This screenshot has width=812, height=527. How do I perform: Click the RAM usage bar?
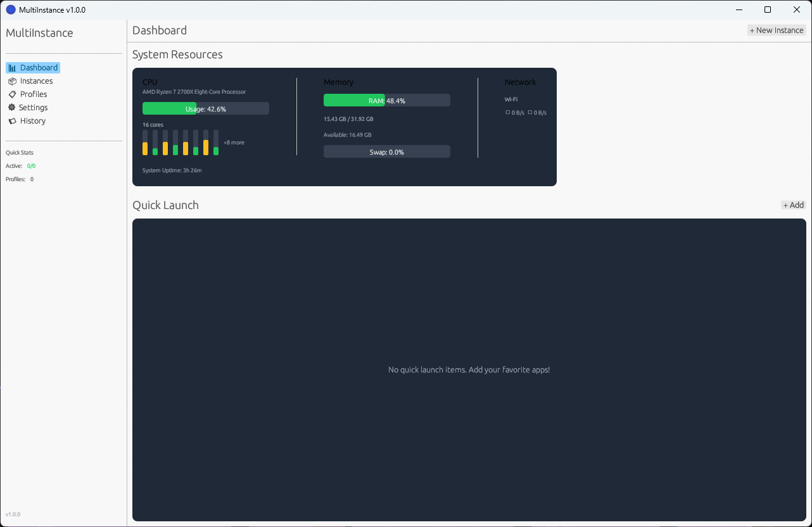click(x=386, y=100)
